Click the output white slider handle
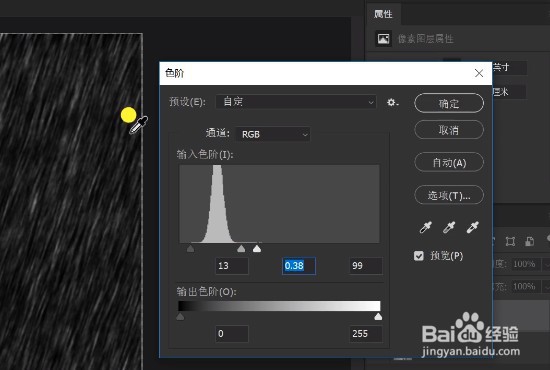550x370 pixels. [378, 317]
